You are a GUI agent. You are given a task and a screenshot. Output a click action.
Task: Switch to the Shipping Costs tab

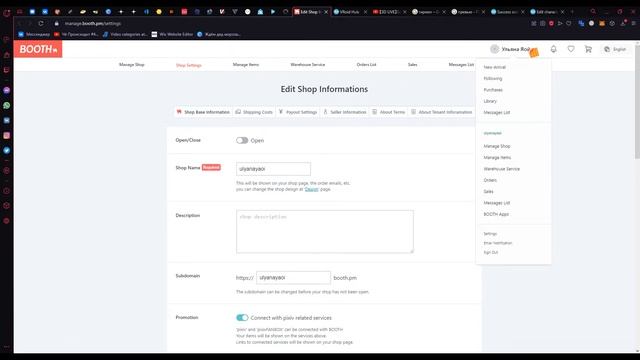[254, 112]
